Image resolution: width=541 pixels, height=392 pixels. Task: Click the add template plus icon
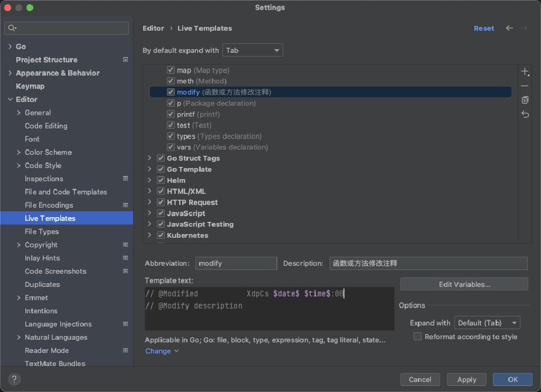[525, 71]
